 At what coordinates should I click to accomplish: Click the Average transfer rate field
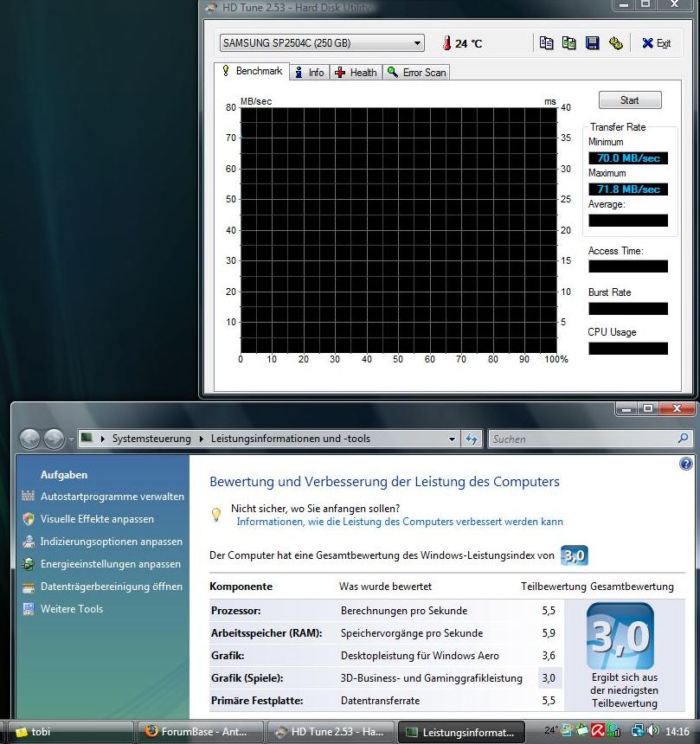coord(628,220)
